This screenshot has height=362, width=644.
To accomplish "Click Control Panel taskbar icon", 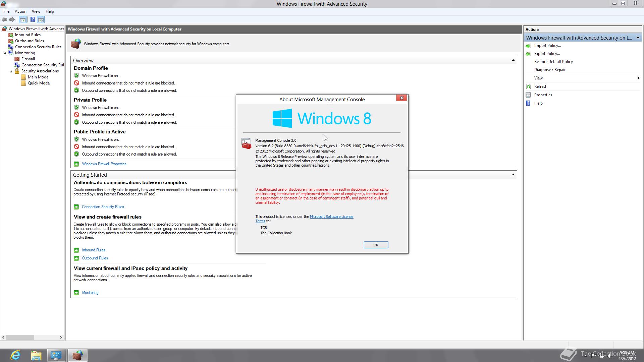I will pyautogui.click(x=56, y=355).
